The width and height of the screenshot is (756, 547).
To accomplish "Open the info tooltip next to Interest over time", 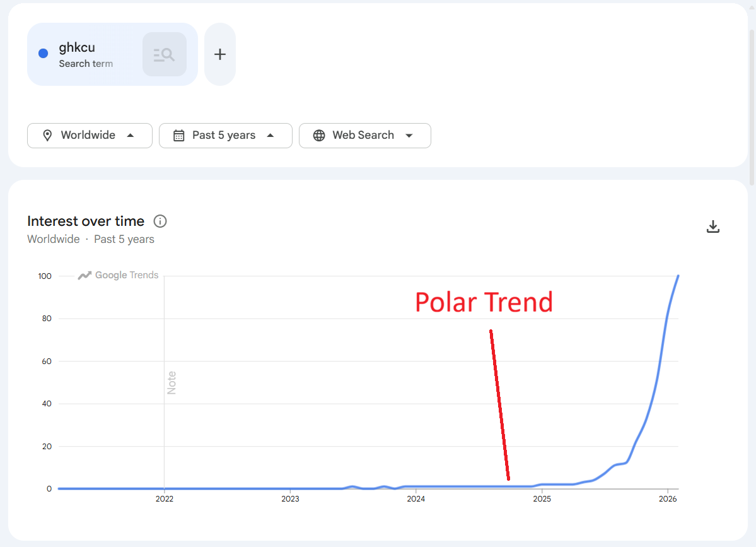I will 160,221.
